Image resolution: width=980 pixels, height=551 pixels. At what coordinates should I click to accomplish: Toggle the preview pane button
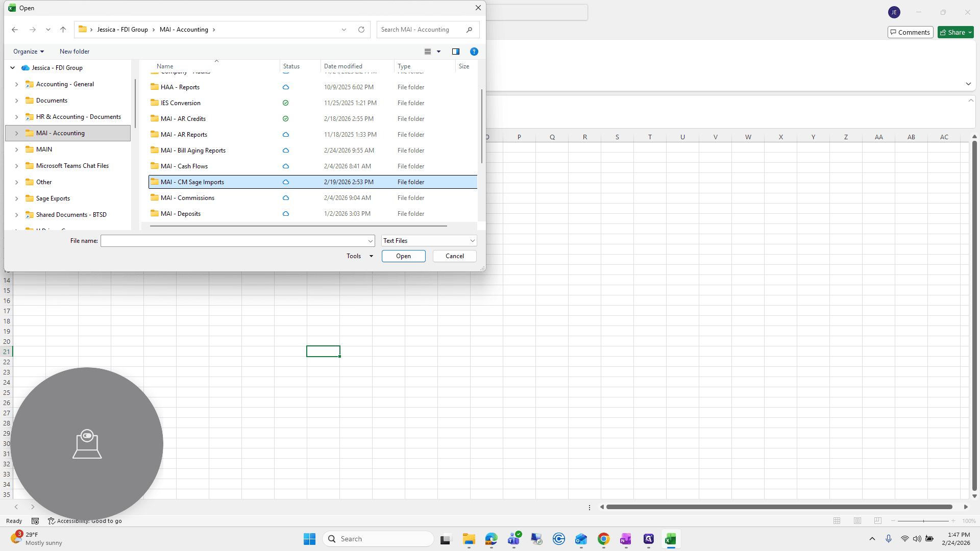[x=456, y=52]
